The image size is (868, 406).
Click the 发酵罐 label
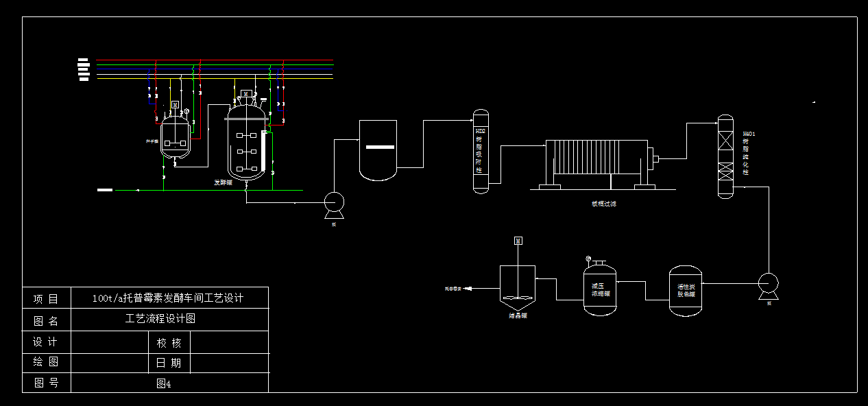click(x=224, y=182)
